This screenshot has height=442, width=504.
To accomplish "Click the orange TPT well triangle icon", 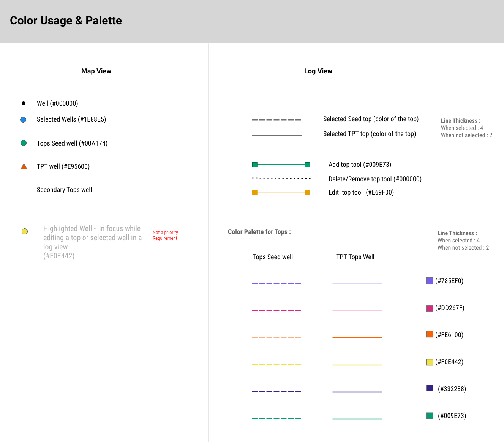I will click(x=24, y=166).
